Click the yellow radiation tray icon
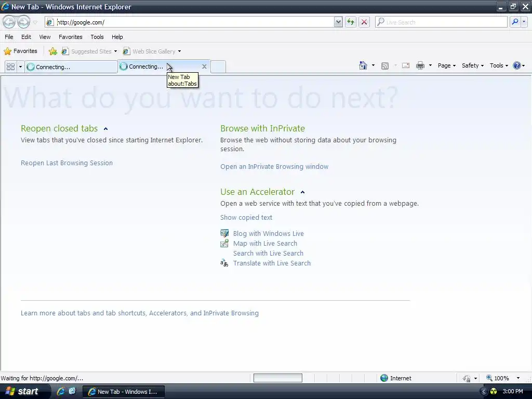The width and height of the screenshot is (532, 399). click(x=494, y=392)
